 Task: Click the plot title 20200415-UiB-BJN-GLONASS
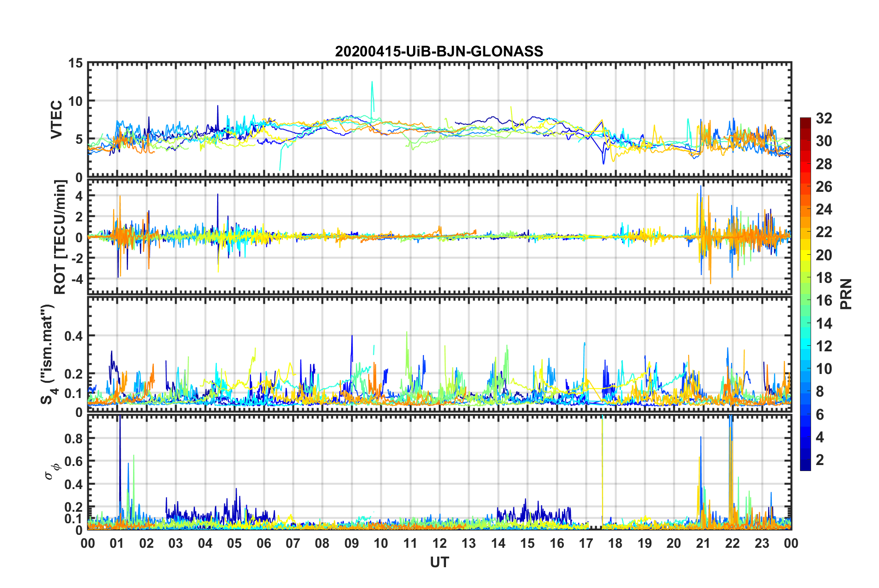click(x=439, y=51)
